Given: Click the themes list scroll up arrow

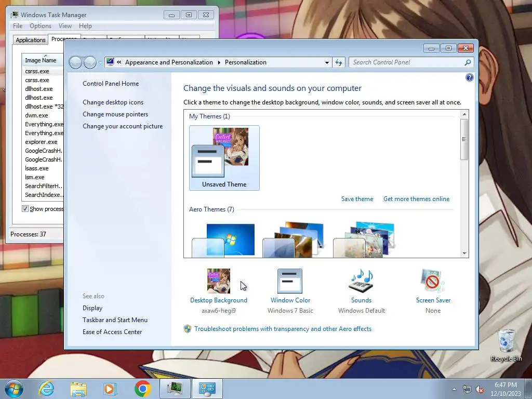Looking at the screenshot, I should 464,114.
